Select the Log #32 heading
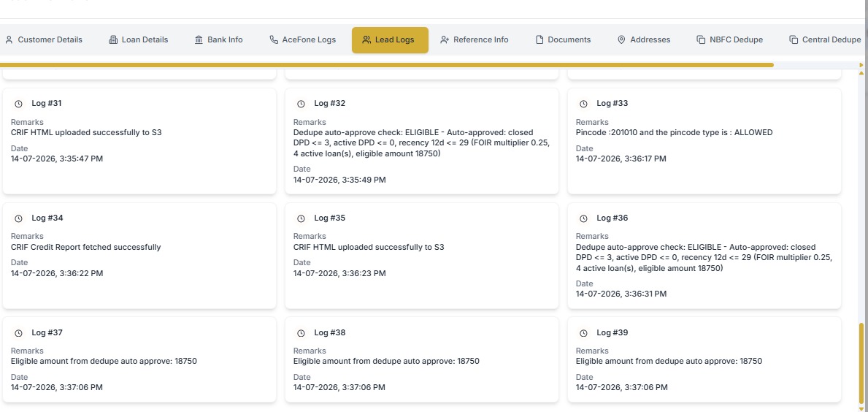The width and height of the screenshot is (868, 412). tap(329, 104)
